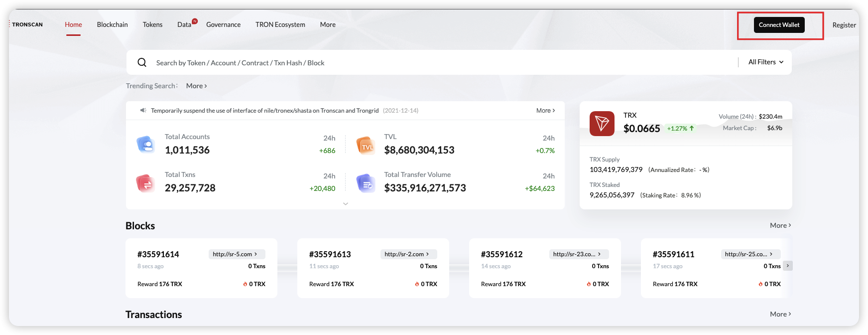Click TRX Supply value 103,419,769,379
This screenshot has height=335, width=868.
616,169
